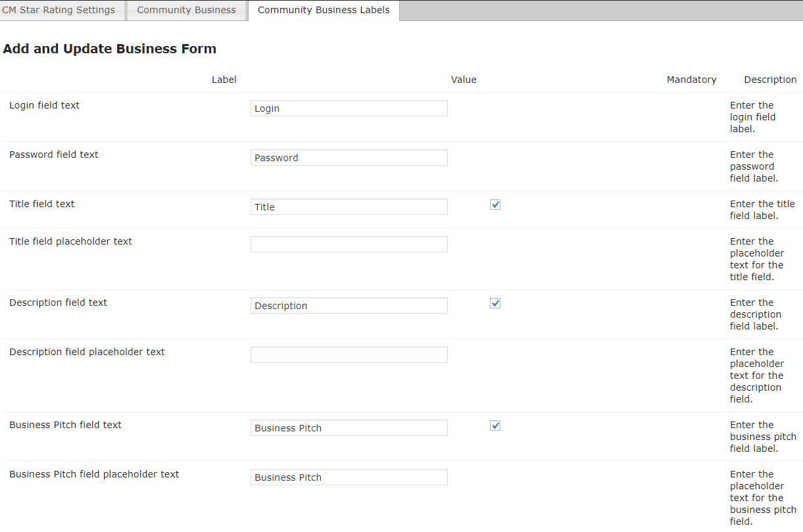Select the Description field text input box
The height and width of the screenshot is (532, 803).
pyautogui.click(x=349, y=306)
